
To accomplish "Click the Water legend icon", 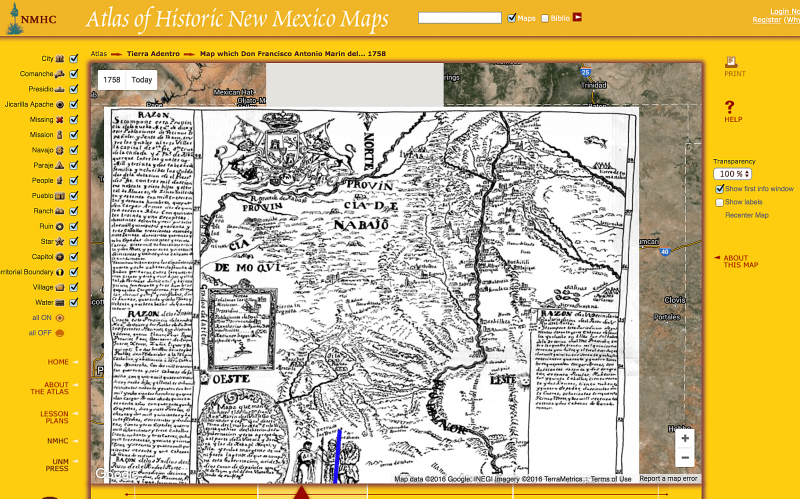I will [x=60, y=303].
